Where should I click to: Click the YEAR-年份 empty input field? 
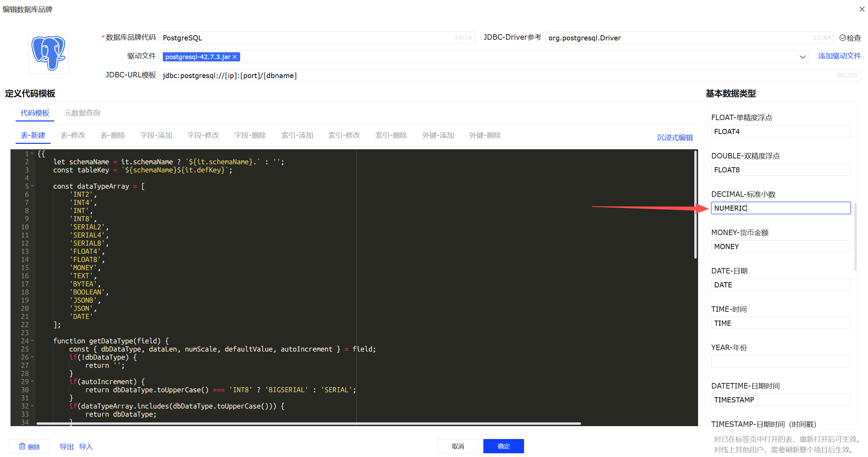pos(780,361)
